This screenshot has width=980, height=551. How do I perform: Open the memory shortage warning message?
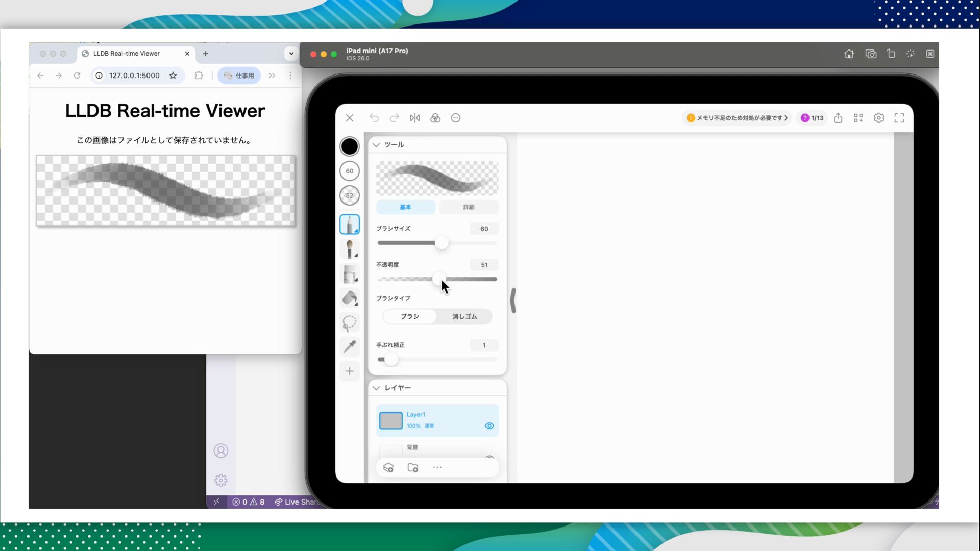(x=737, y=118)
